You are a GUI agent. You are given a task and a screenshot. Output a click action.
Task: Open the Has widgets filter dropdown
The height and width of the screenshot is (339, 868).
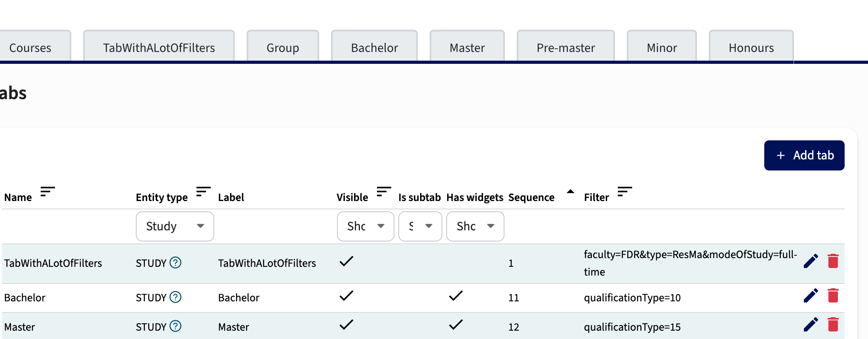475,226
